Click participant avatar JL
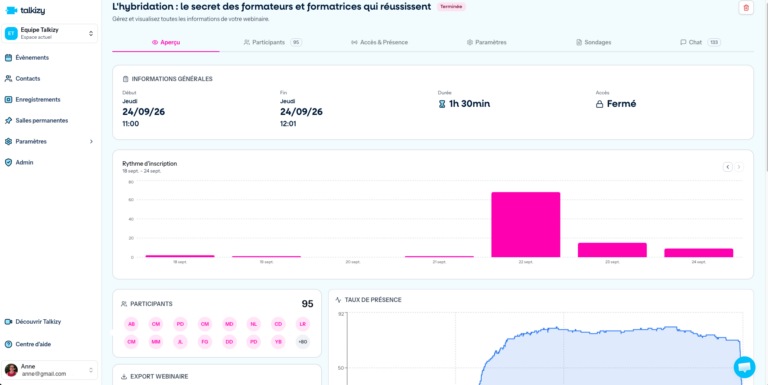The height and width of the screenshot is (385, 768). [x=180, y=342]
